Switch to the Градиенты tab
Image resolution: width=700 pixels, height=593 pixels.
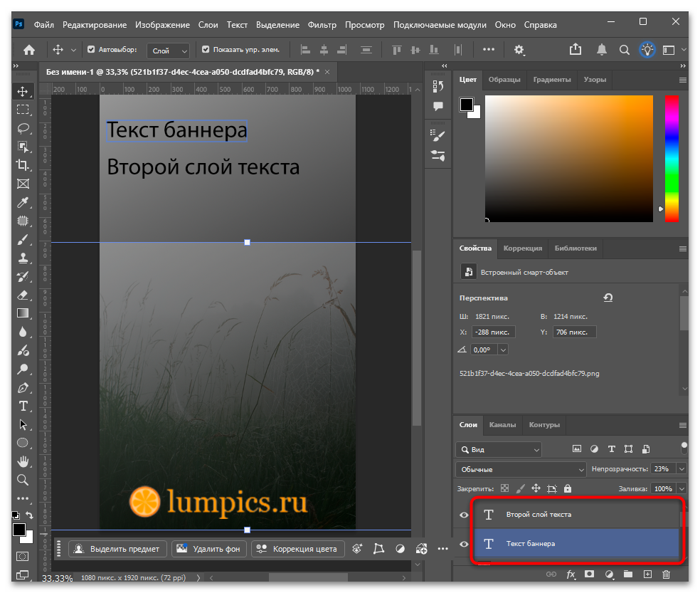point(552,80)
